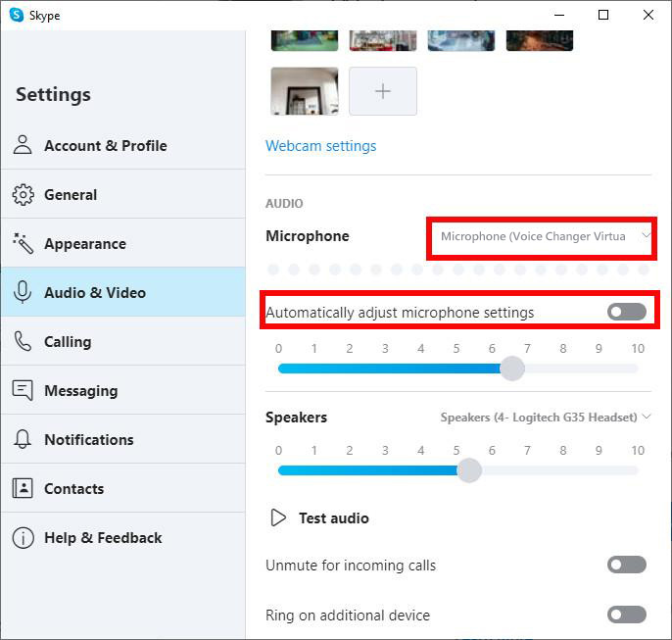This screenshot has height=640, width=672.
Task: Open Messaging settings
Action: click(x=123, y=390)
